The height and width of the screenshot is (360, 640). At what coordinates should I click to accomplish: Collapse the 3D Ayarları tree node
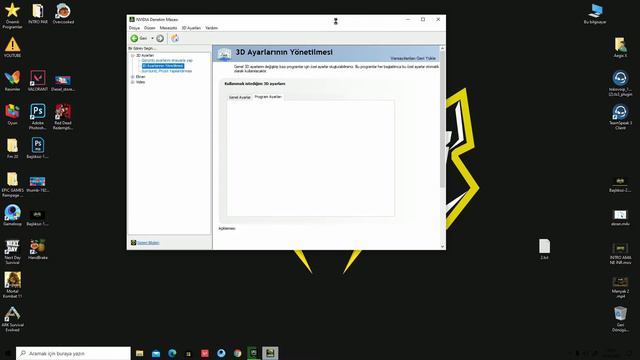(133, 55)
